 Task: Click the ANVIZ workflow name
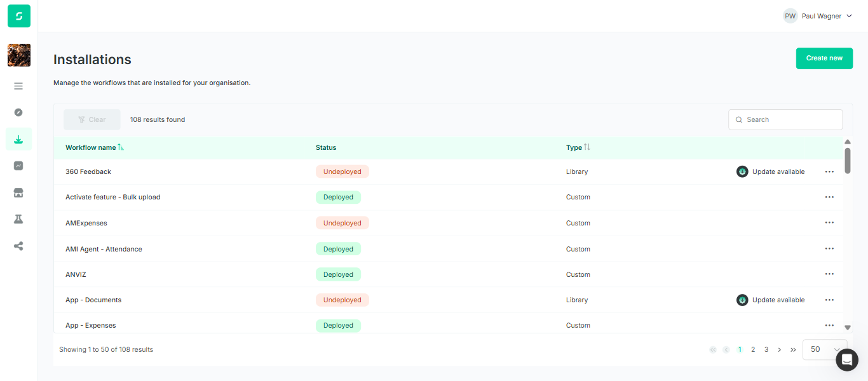(76, 274)
